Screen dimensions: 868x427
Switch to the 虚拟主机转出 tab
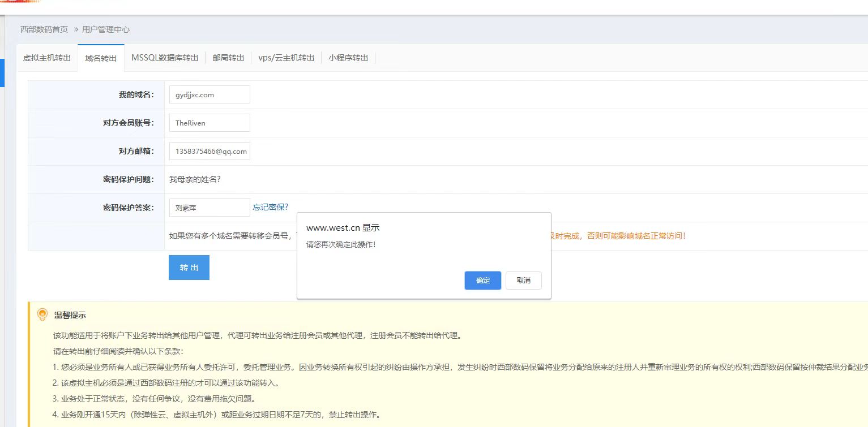pos(46,57)
